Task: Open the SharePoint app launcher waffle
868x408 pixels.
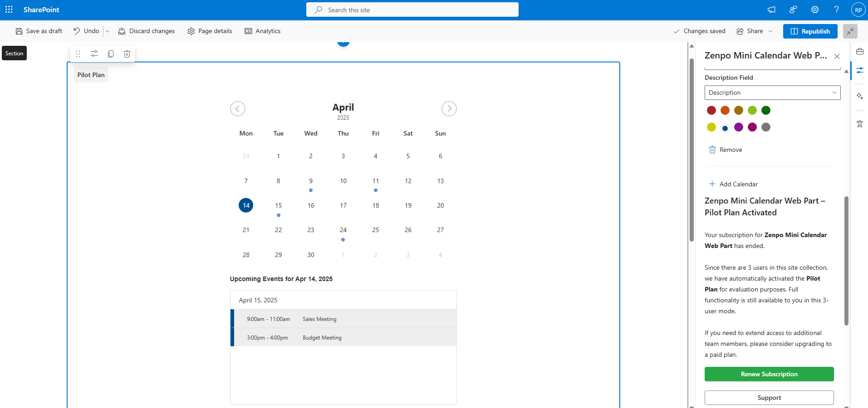Action: click(x=9, y=10)
